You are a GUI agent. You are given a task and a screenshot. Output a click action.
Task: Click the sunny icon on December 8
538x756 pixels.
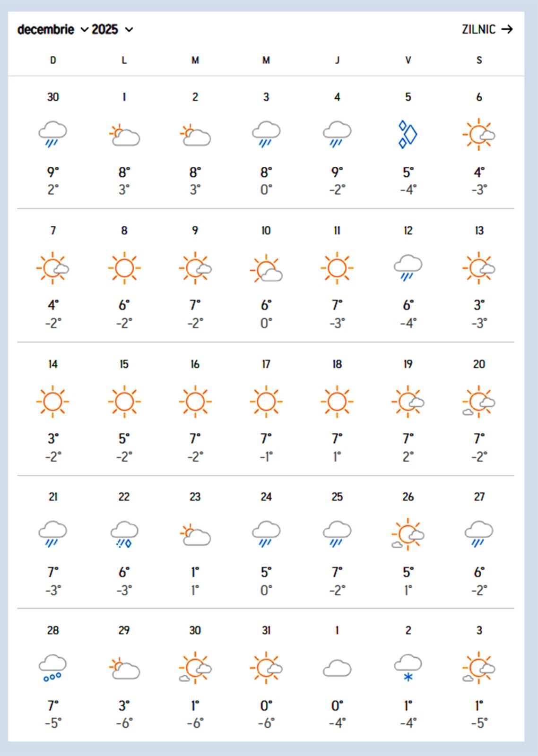click(x=124, y=268)
